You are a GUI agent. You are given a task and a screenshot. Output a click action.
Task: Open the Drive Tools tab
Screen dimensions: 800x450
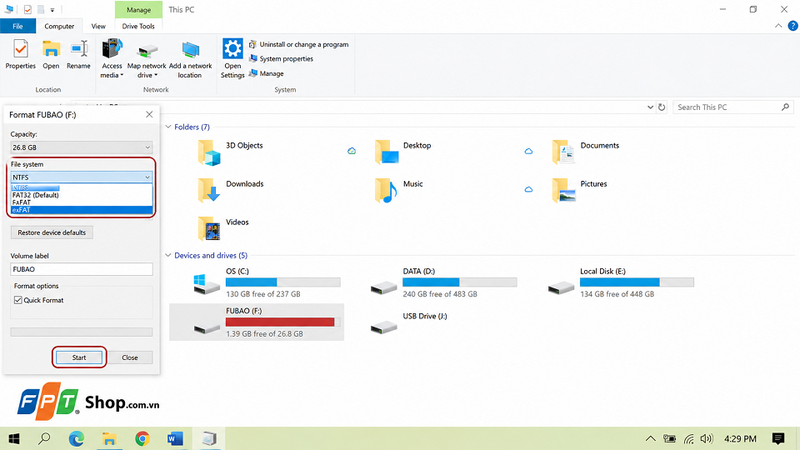coord(138,26)
